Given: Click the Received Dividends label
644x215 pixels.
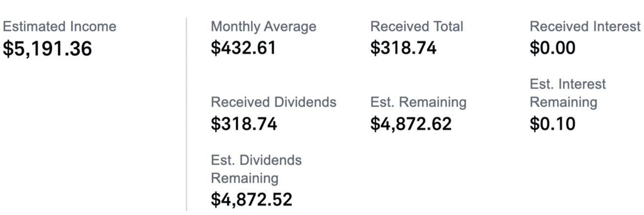Looking at the screenshot, I should pos(273,102).
